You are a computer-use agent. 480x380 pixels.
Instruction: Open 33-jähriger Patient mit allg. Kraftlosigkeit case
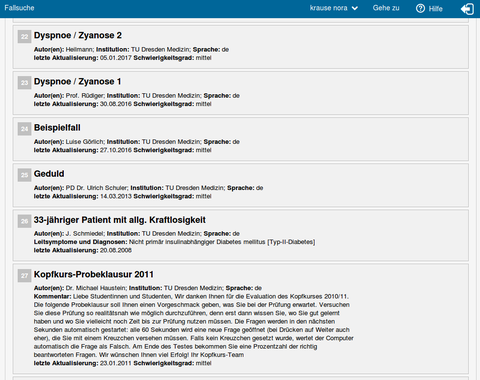(x=120, y=220)
